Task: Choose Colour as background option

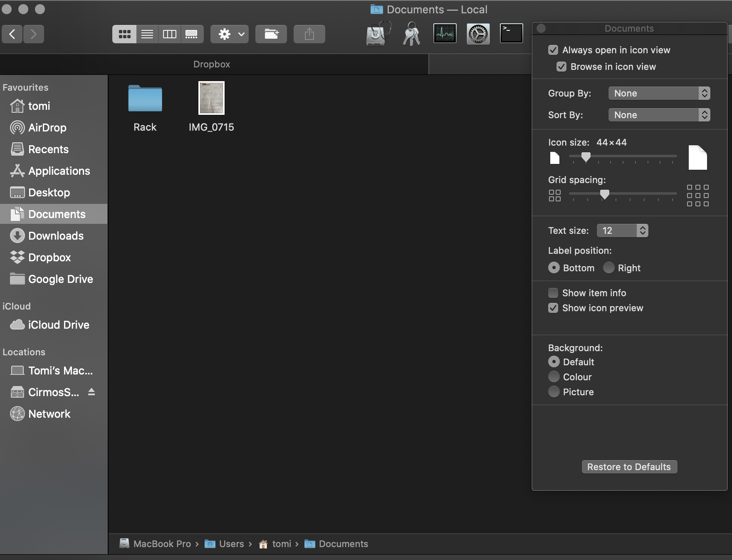Action: click(554, 377)
